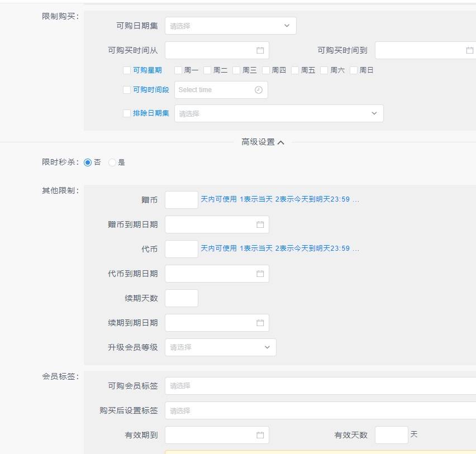
Task: Click calendar icon in 赠币到期日期
Action: (x=260, y=224)
